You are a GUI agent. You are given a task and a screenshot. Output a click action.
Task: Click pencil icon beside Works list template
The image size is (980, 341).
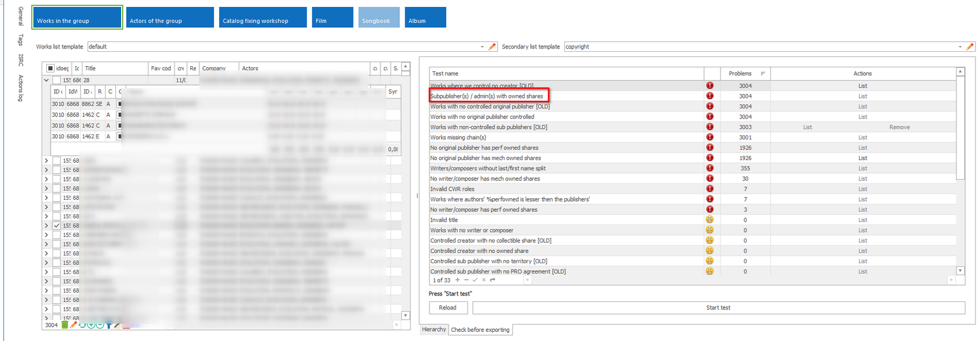click(x=492, y=47)
